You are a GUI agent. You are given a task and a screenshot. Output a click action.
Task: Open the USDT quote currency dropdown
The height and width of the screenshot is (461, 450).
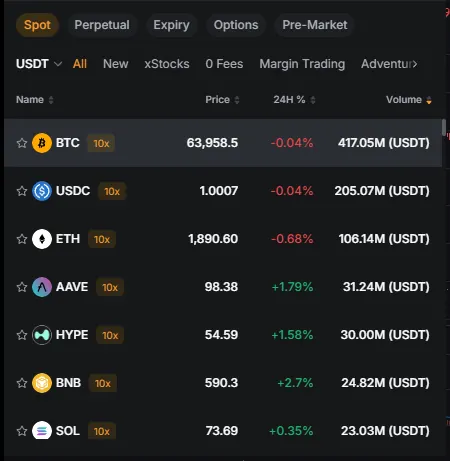click(39, 64)
